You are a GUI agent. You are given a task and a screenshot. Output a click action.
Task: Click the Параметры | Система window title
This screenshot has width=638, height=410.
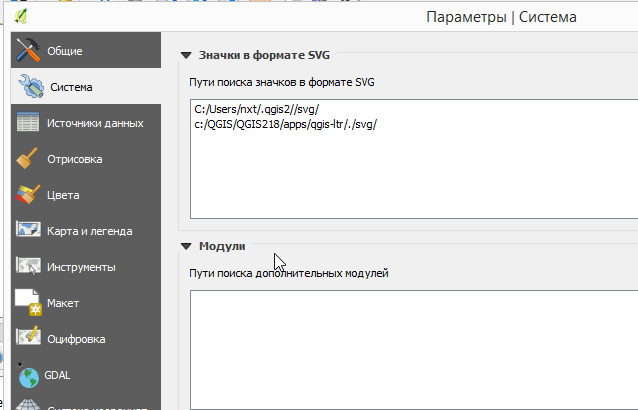[x=500, y=17]
